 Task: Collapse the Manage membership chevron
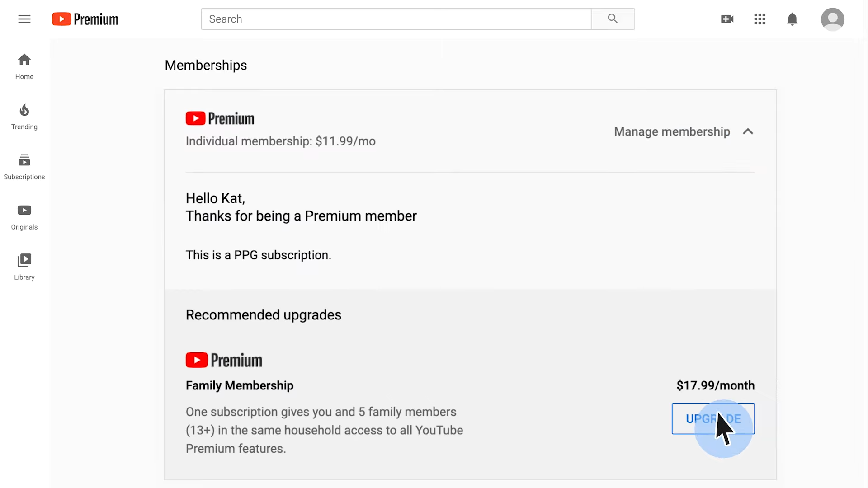748,131
